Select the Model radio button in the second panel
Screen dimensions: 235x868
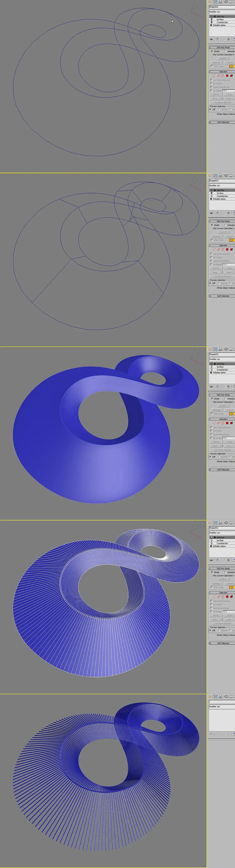click(212, 225)
